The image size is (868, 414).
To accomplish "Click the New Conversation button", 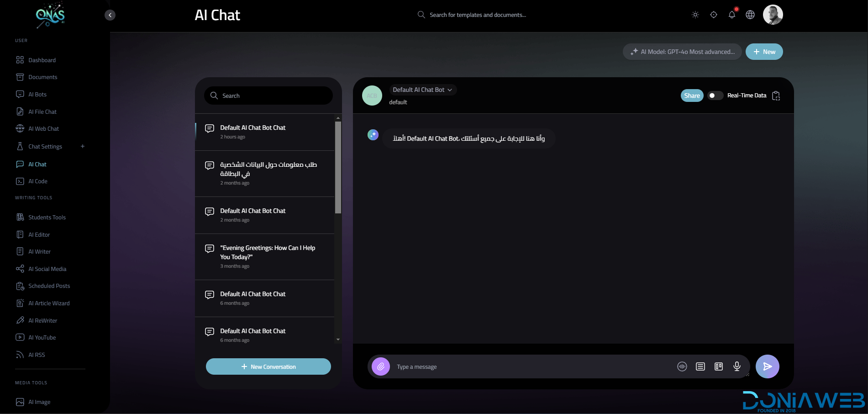I will 268,366.
